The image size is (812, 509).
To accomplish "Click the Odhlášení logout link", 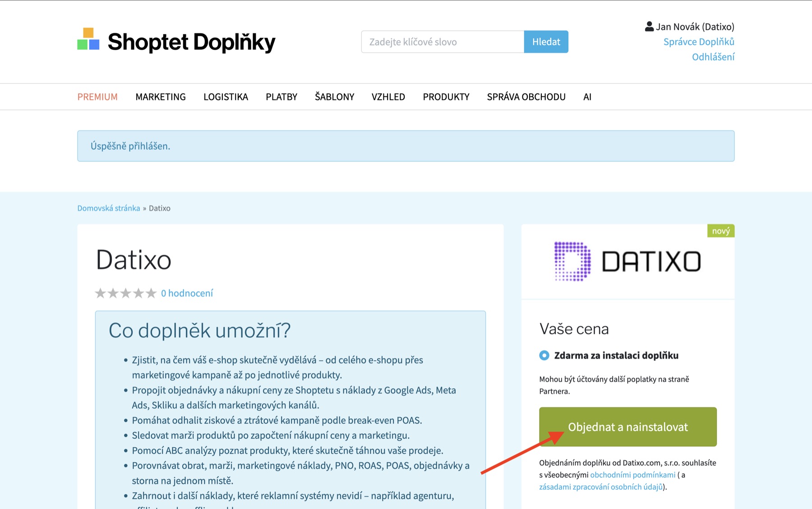I will pyautogui.click(x=713, y=57).
